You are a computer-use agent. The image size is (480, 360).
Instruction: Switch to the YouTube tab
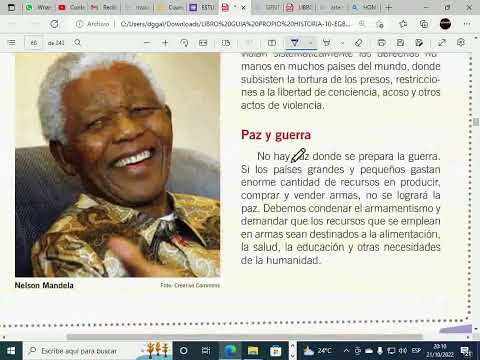pos(71,7)
